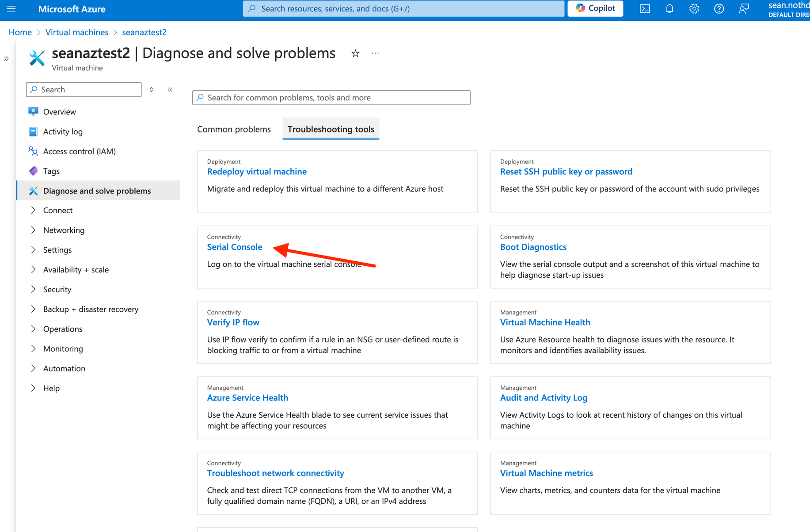
Task: Open Cloud Shell from the top bar
Action: [x=645, y=9]
